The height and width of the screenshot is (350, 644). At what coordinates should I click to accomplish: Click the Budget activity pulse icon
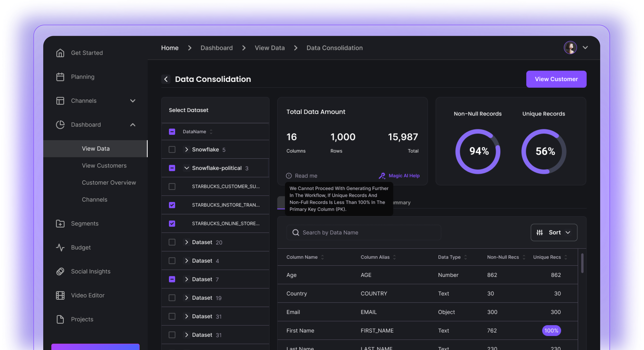tap(60, 248)
